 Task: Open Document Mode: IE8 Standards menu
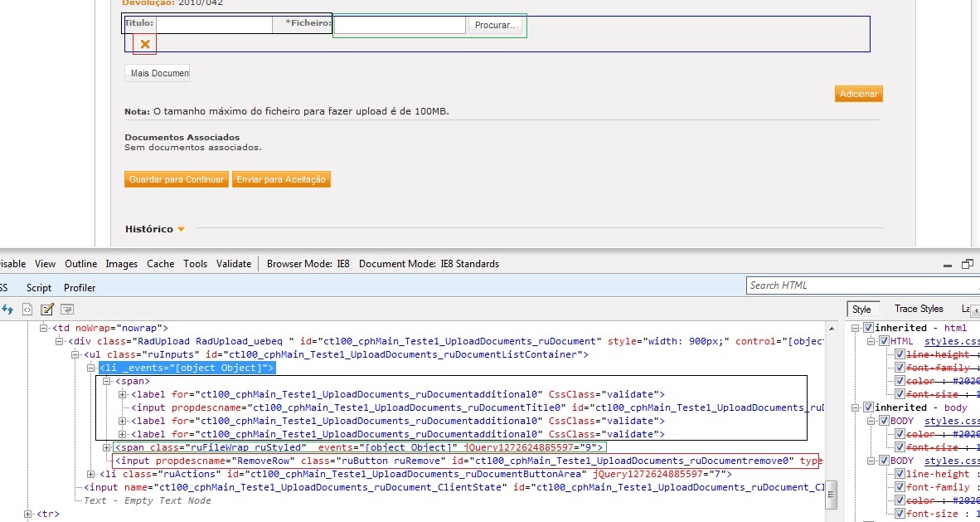[429, 264]
